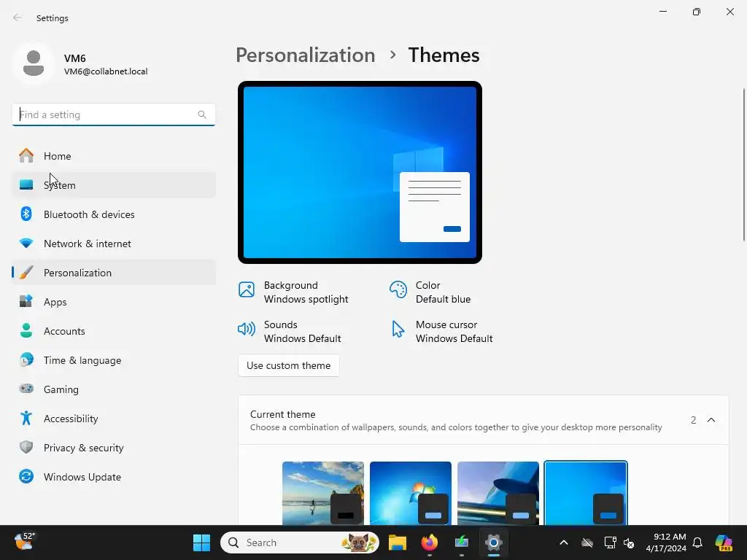
Task: Open the Home settings page
Action: (x=114, y=156)
